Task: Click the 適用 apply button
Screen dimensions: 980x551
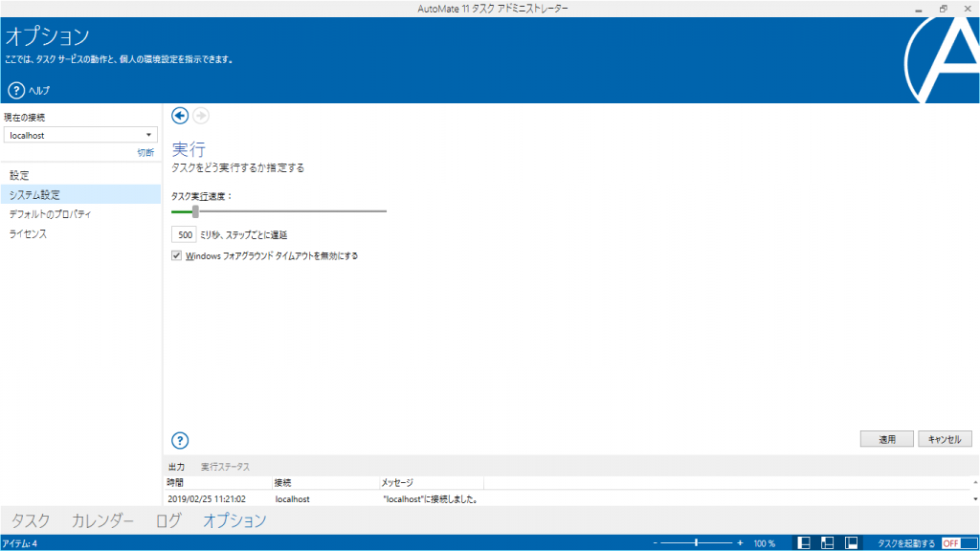Action: pos(887,439)
